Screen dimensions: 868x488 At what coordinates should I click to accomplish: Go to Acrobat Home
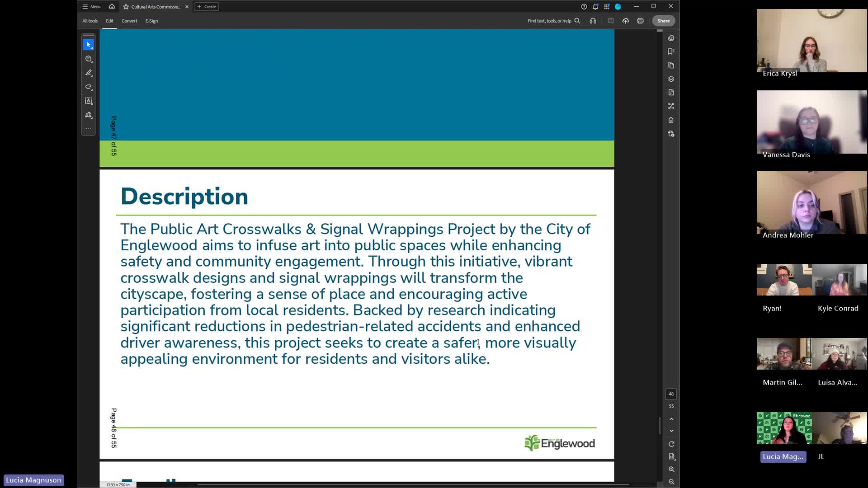click(112, 7)
